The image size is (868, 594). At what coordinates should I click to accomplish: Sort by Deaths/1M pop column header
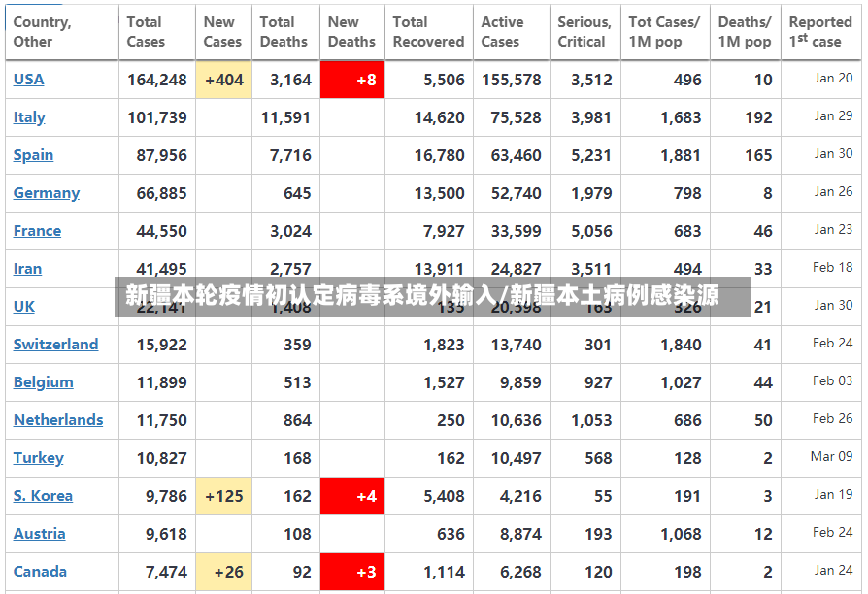745,32
